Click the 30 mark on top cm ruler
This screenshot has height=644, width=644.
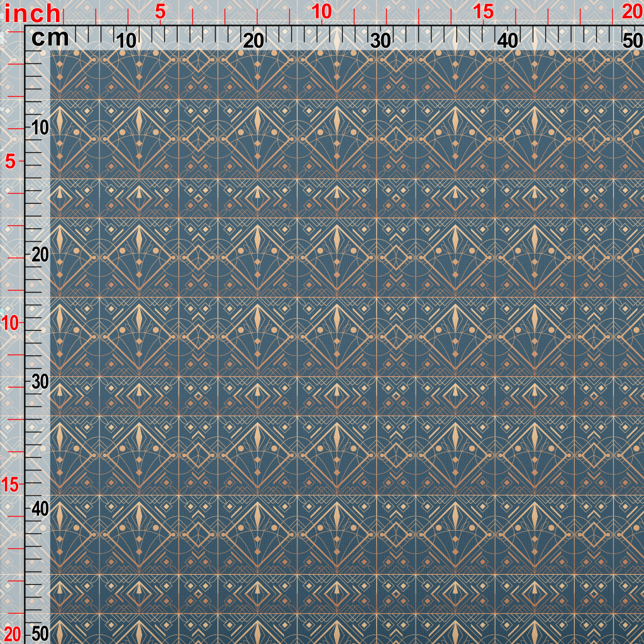(x=380, y=41)
